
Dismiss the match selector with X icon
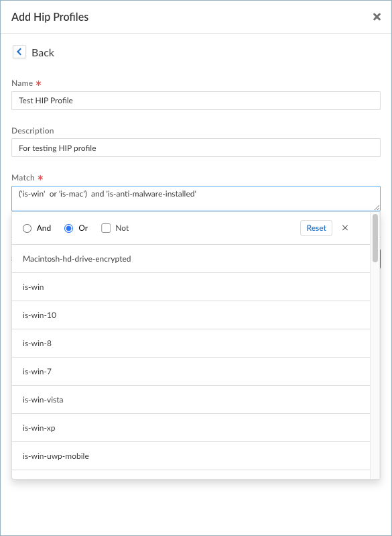point(345,228)
